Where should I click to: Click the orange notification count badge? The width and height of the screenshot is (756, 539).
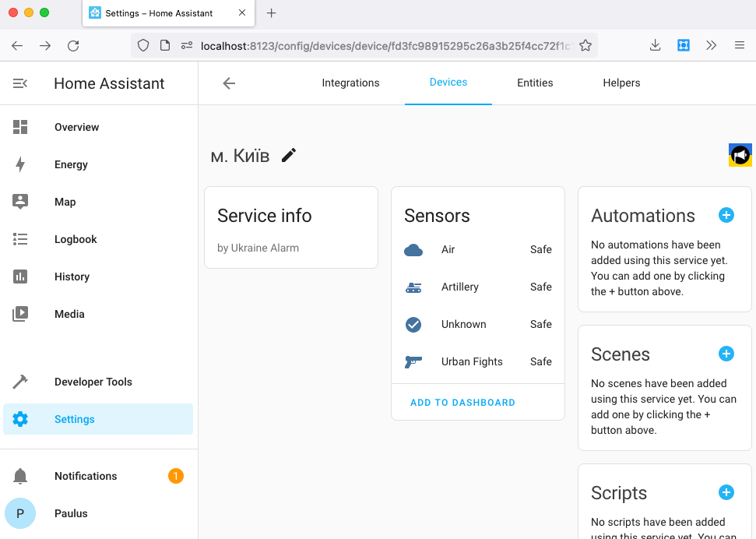tap(176, 476)
